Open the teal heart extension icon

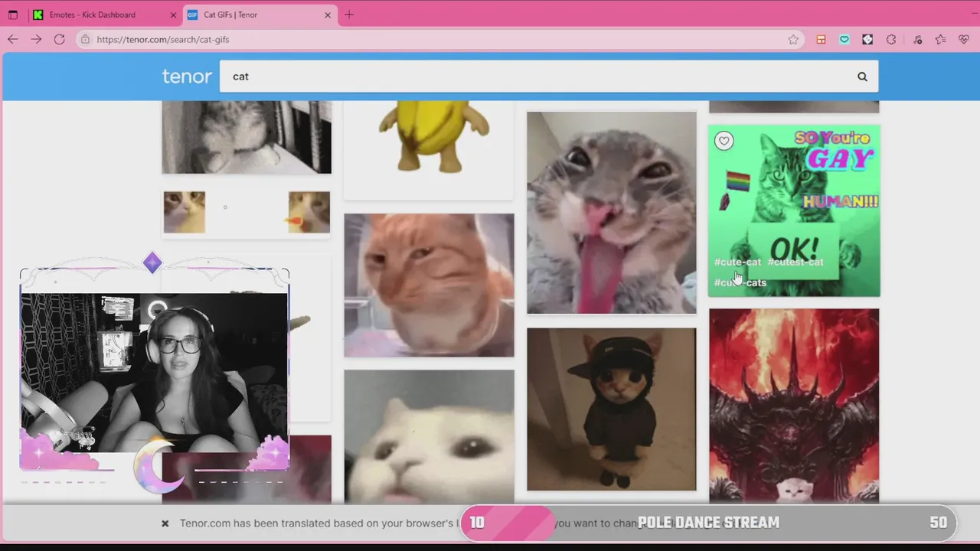click(844, 39)
